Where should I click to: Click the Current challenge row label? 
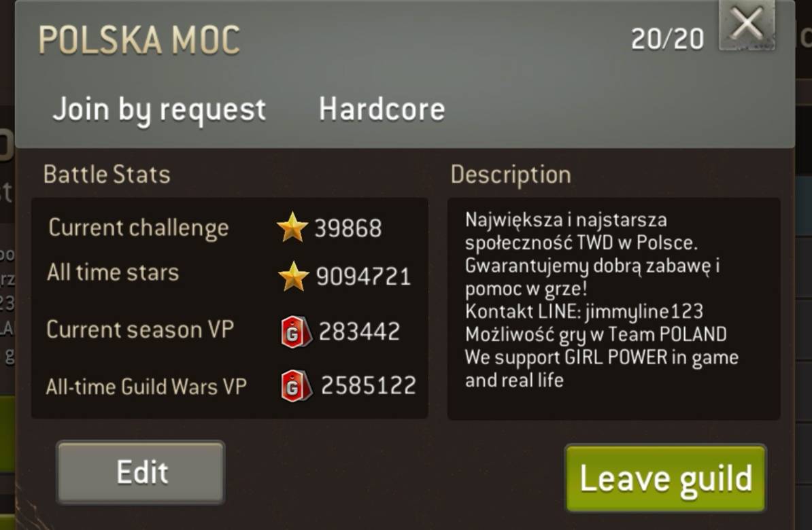tap(138, 228)
